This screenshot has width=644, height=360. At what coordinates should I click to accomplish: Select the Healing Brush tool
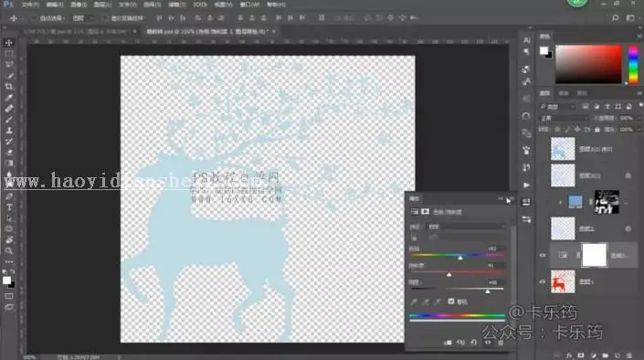pyautogui.click(x=9, y=109)
